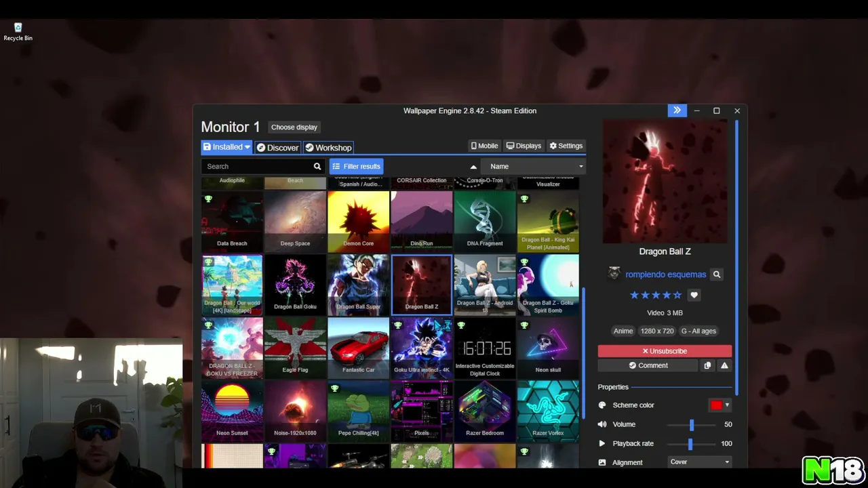Open the rompiendo esquemas author link
This screenshot has width=868, height=488.
click(x=666, y=274)
